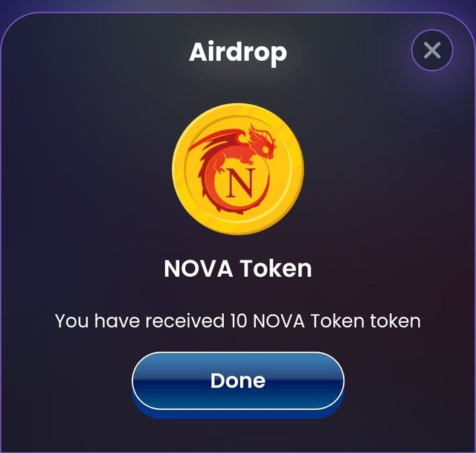Click the 'You have received' message text
Screen dimensions: 476x453
click(x=238, y=321)
